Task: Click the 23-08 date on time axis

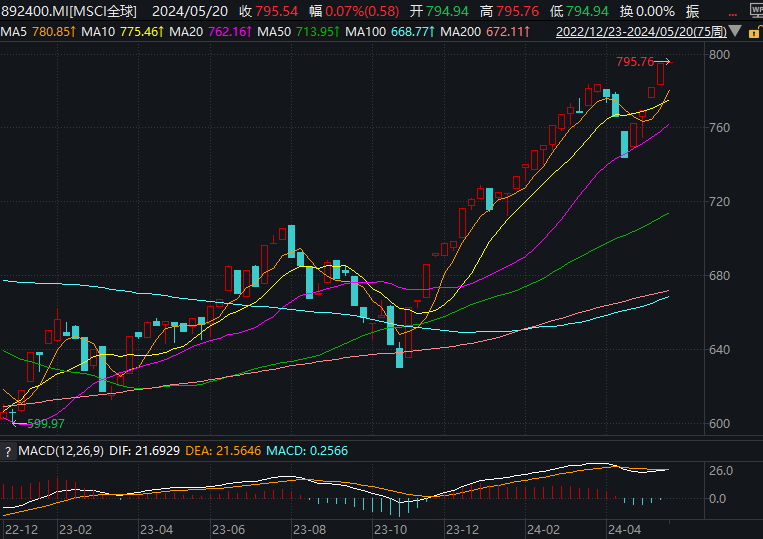Action: 307,529
